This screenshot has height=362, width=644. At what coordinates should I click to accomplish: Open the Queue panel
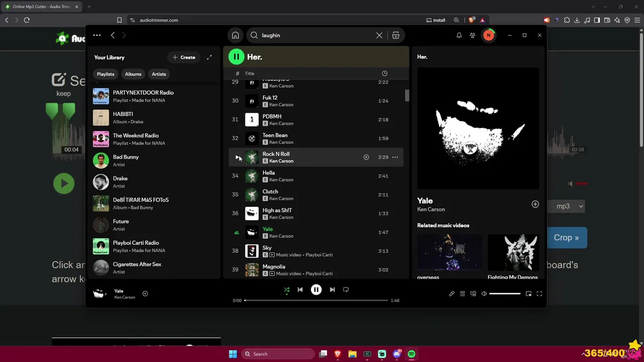pyautogui.click(x=462, y=294)
